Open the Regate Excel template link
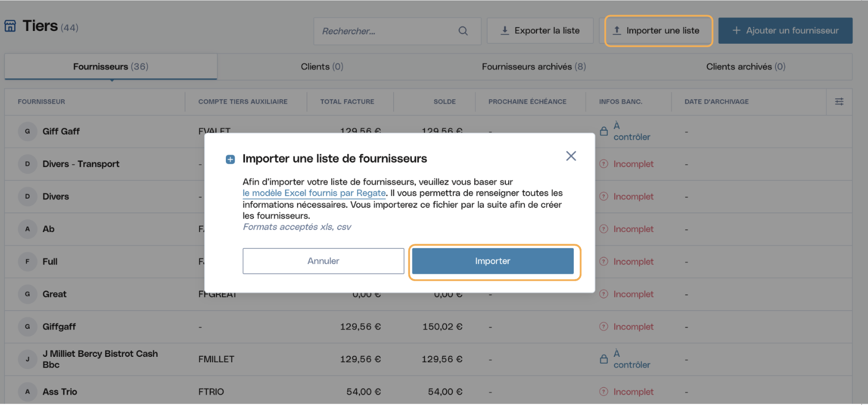 (314, 193)
